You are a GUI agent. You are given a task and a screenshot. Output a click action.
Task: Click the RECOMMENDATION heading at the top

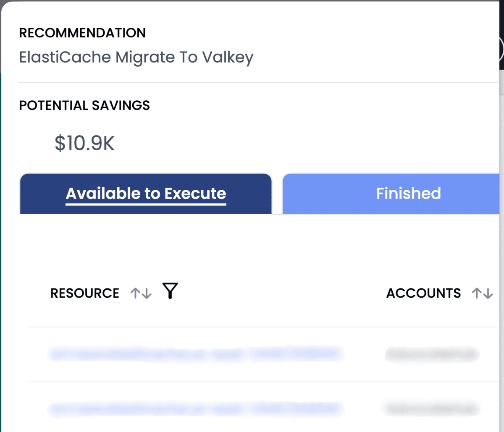coord(82,33)
